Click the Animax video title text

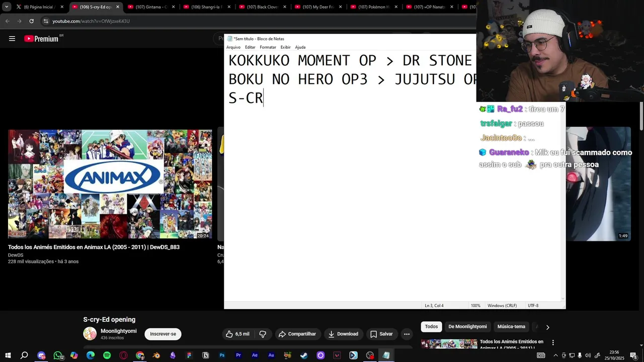[94, 247]
